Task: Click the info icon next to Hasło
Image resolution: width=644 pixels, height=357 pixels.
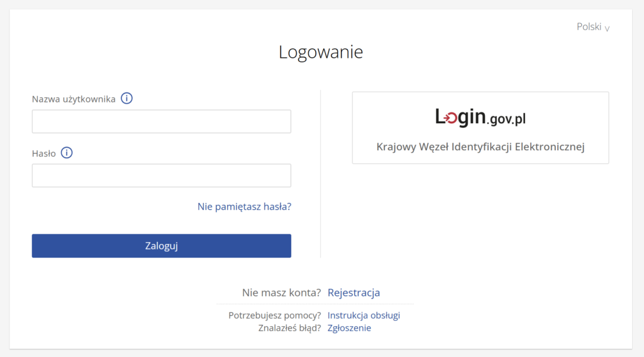Action: tap(67, 153)
